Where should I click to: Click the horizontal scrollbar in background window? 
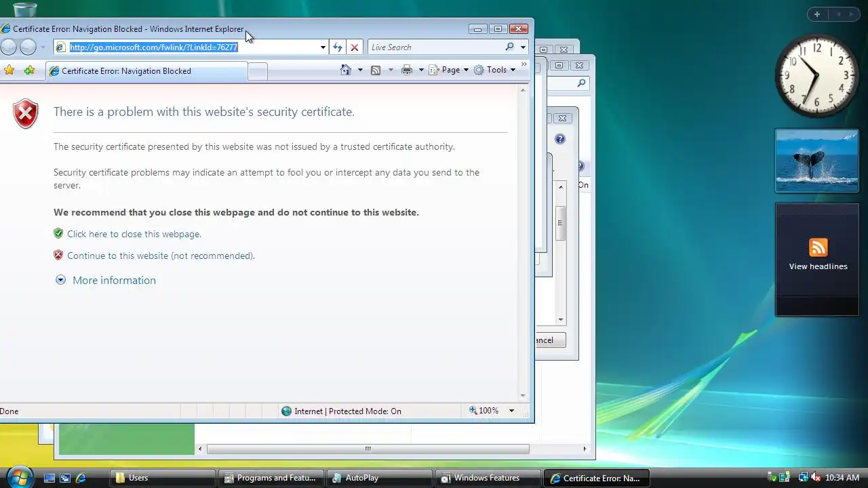pos(368,449)
